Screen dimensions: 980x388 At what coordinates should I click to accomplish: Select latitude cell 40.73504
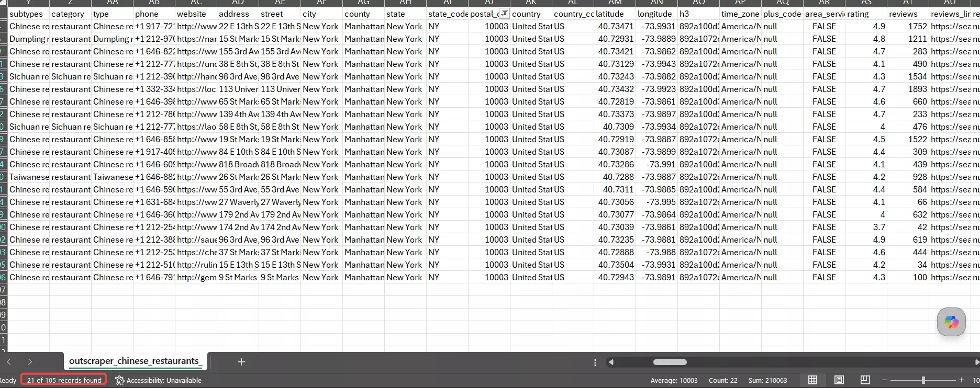coord(615,265)
